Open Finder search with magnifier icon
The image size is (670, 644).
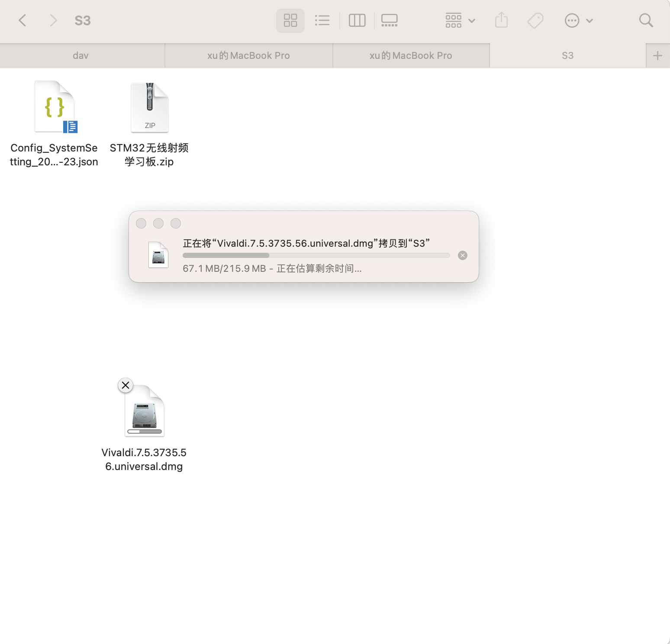pos(646,20)
